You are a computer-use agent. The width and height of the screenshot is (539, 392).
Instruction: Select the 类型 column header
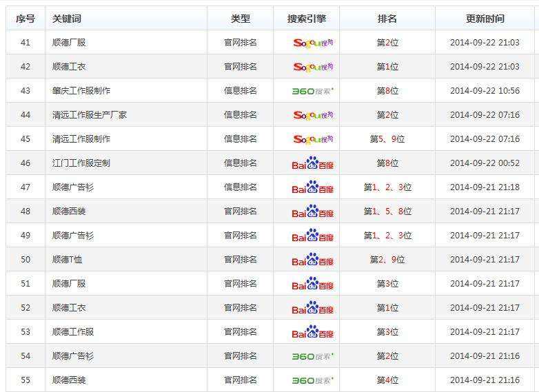241,19
